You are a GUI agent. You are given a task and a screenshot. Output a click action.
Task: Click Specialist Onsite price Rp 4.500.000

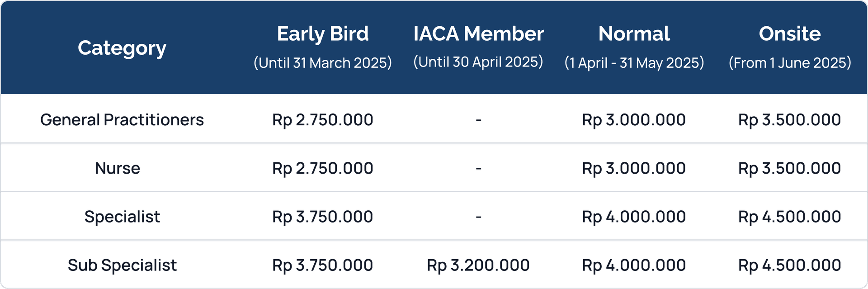pos(790,217)
